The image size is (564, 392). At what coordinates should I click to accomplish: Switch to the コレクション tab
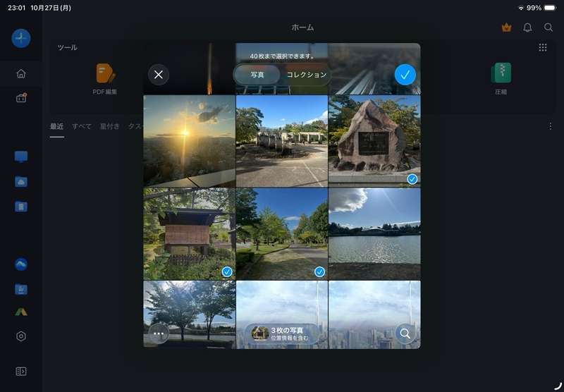(x=307, y=75)
